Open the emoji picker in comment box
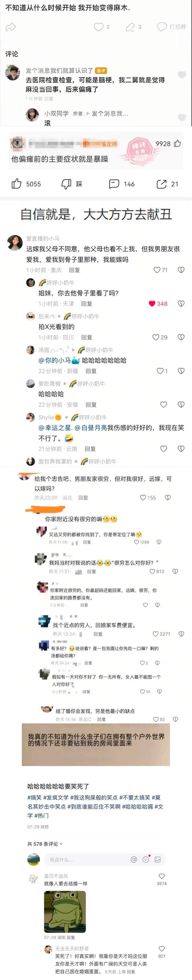 (146, 859)
